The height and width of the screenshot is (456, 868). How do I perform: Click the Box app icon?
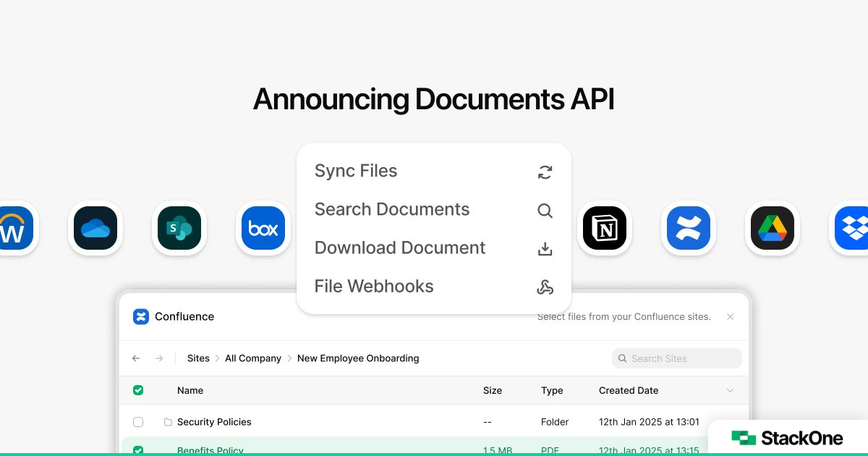pyautogui.click(x=263, y=228)
